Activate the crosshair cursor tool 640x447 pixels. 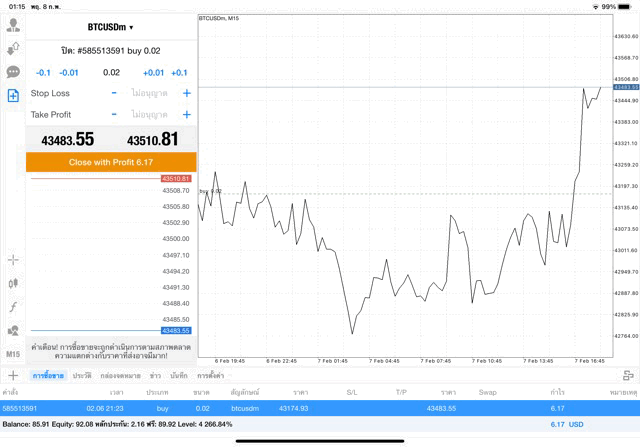coord(13,259)
